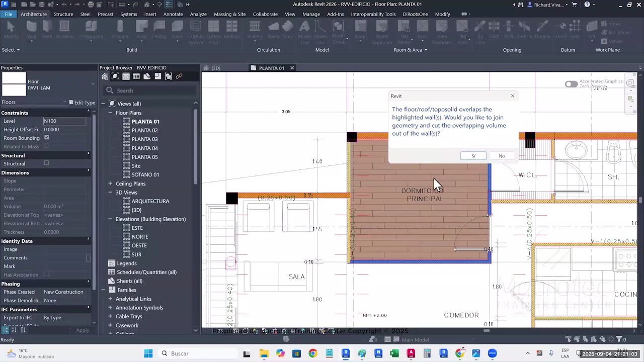
Task: Click the Windows Start button
Action: click(148, 353)
